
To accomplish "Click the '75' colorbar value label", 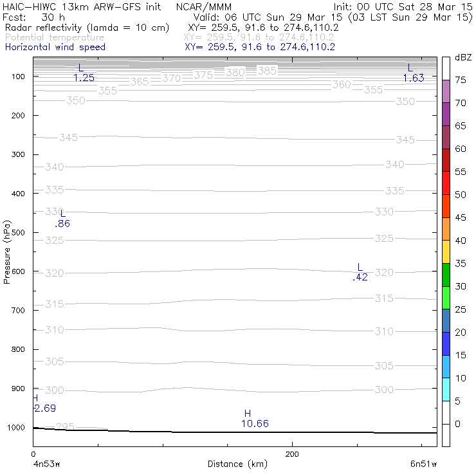I will [460, 80].
